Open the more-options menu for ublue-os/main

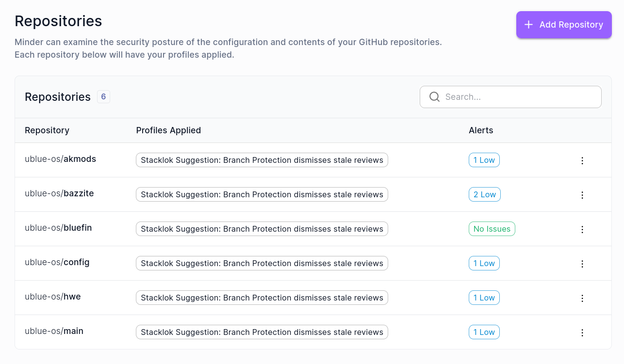coord(582,332)
